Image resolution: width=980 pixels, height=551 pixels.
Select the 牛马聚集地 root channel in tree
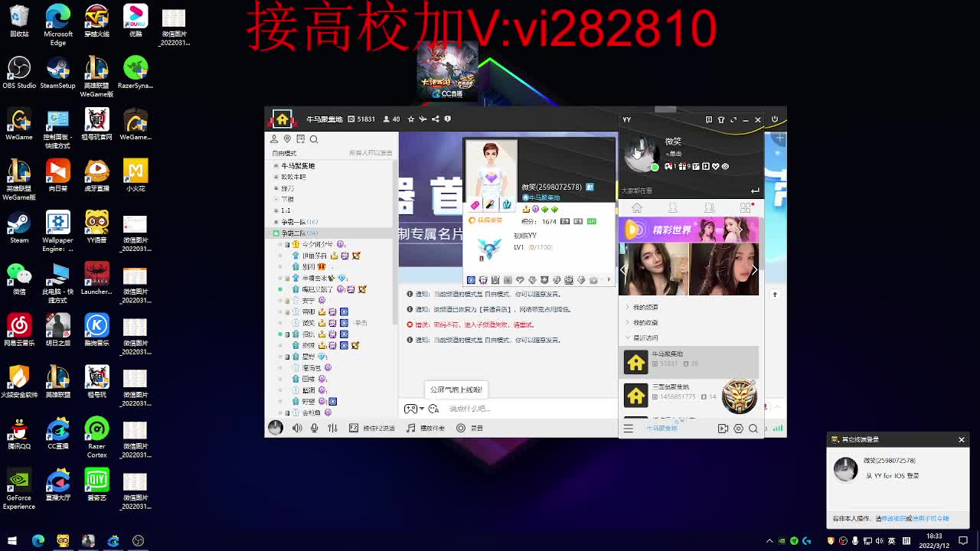tap(298, 166)
